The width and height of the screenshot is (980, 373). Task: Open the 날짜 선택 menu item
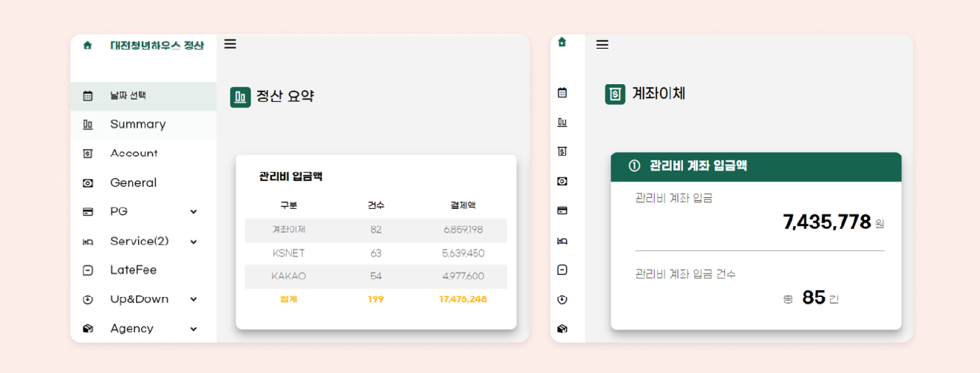coord(143,96)
